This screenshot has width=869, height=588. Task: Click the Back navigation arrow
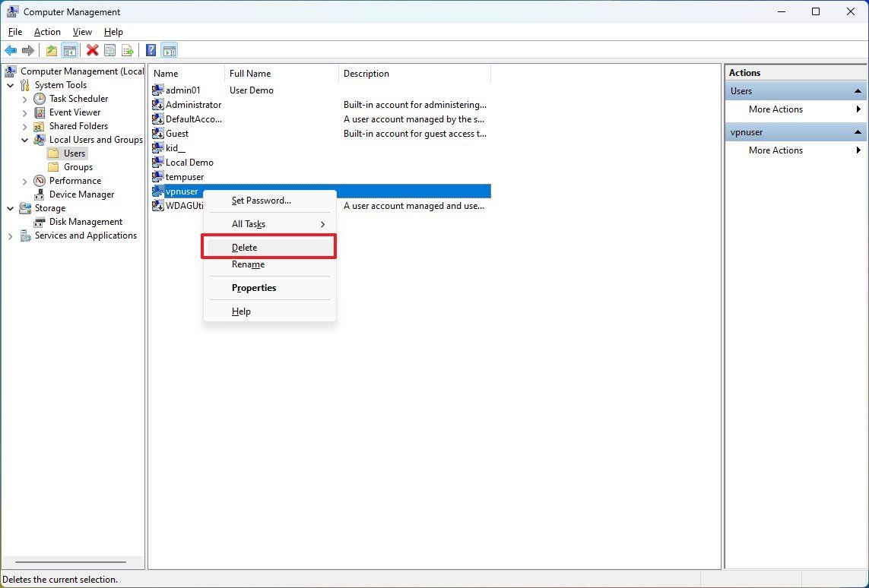point(11,50)
